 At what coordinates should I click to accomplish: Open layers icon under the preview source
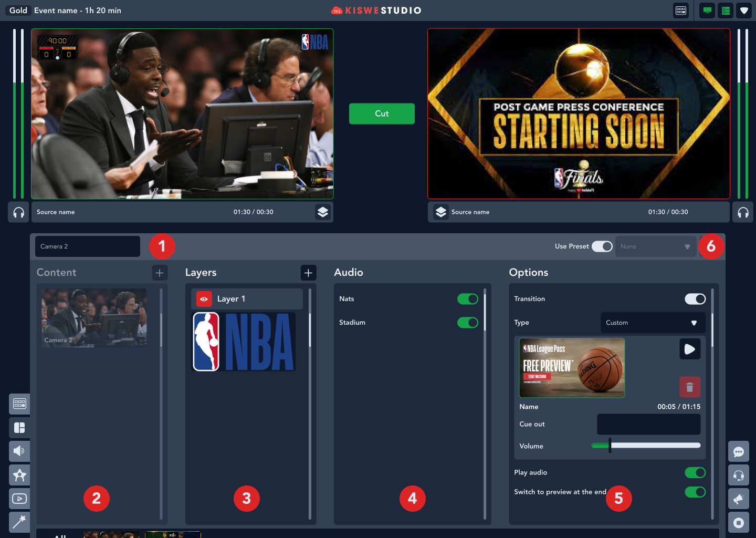(441, 212)
